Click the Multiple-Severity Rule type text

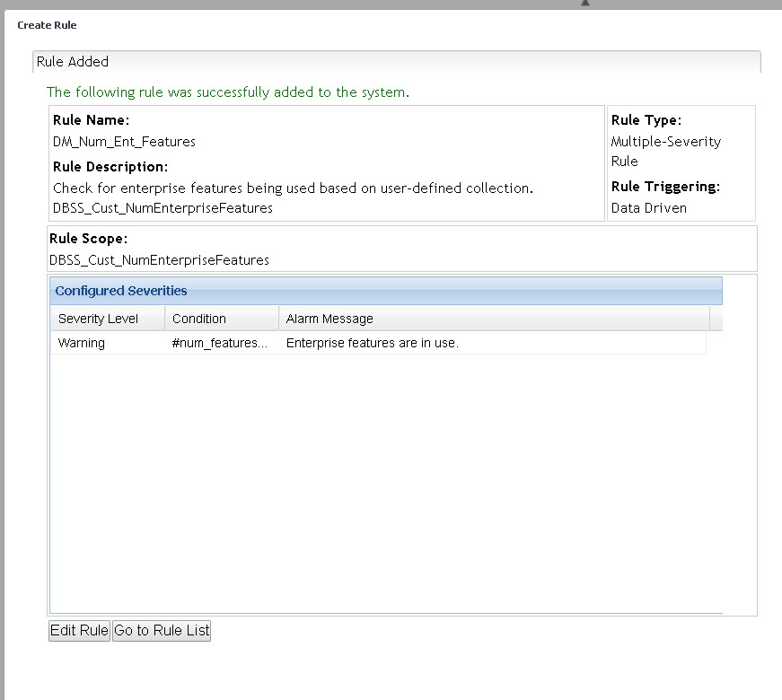point(665,151)
